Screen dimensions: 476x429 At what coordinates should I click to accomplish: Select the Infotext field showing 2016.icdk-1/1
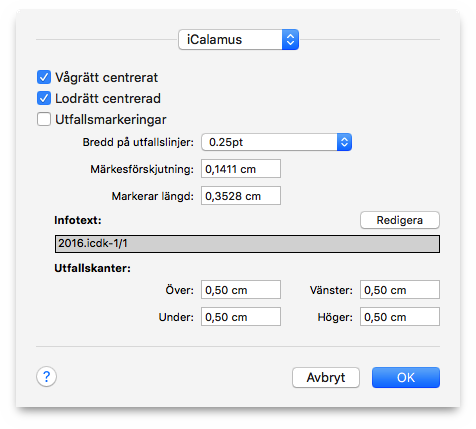[247, 244]
